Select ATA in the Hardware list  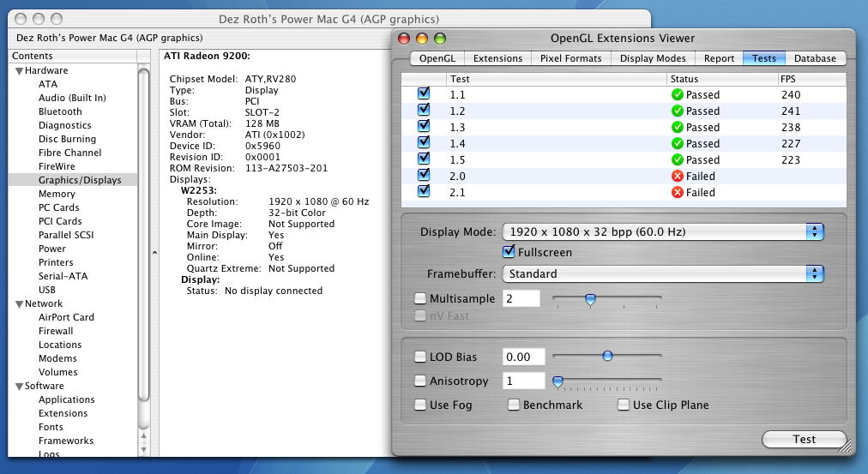48,84
